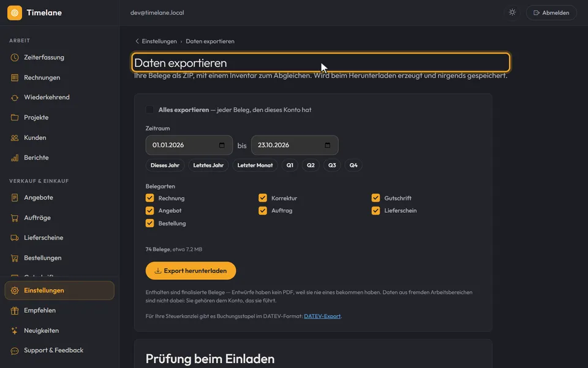
Task: Click the Timelane logo icon
Action: pyautogui.click(x=15, y=13)
